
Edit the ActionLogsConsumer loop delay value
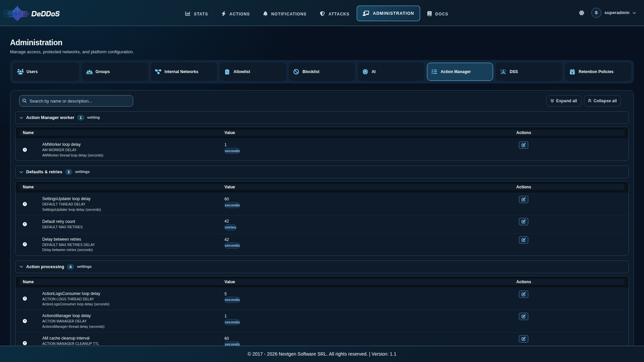523,294
